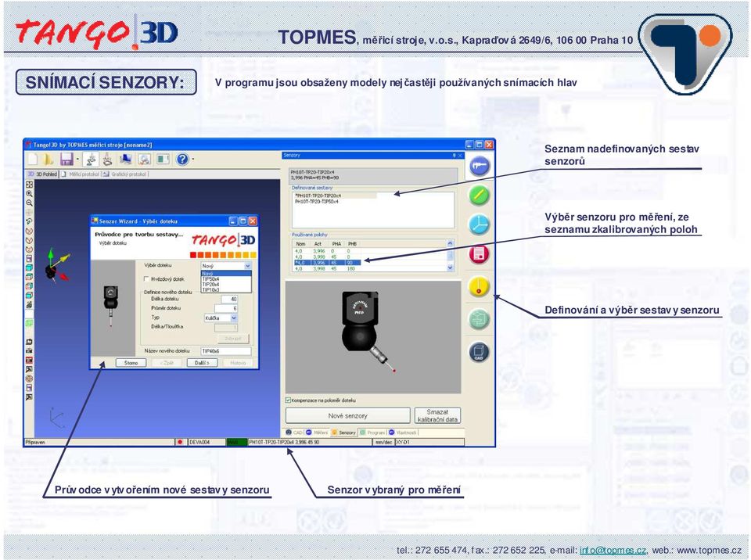Select the highlighted measuring machine toolbar icon

click(91, 159)
